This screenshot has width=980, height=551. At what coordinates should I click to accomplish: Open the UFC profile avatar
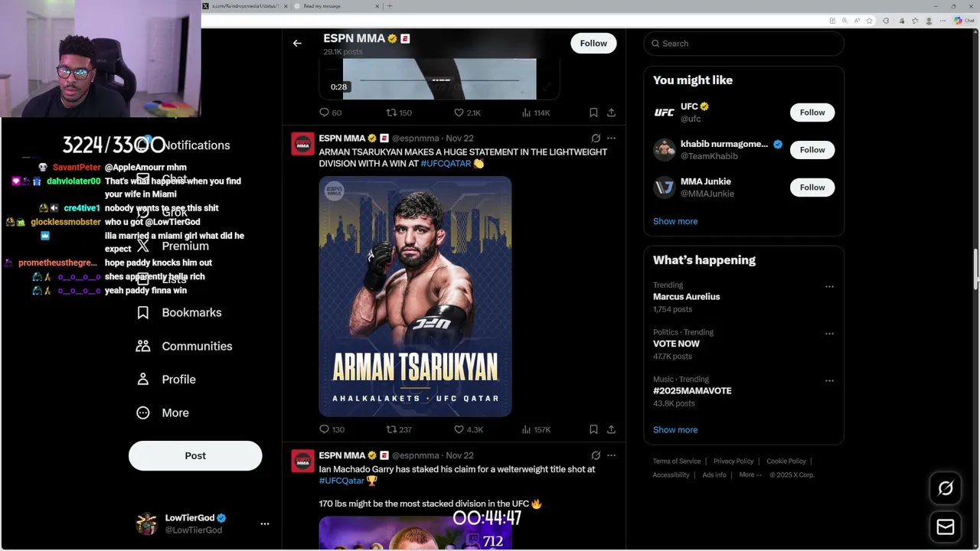tap(664, 112)
